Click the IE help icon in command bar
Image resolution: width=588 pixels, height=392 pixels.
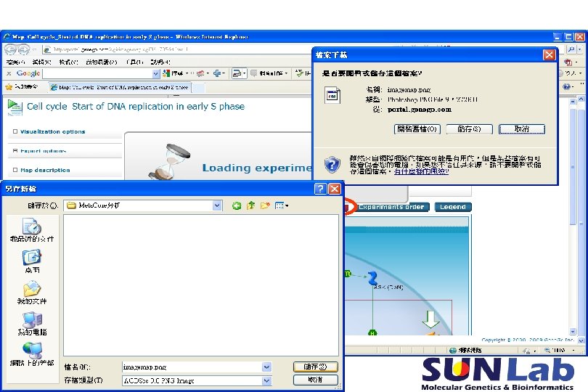[x=566, y=86]
